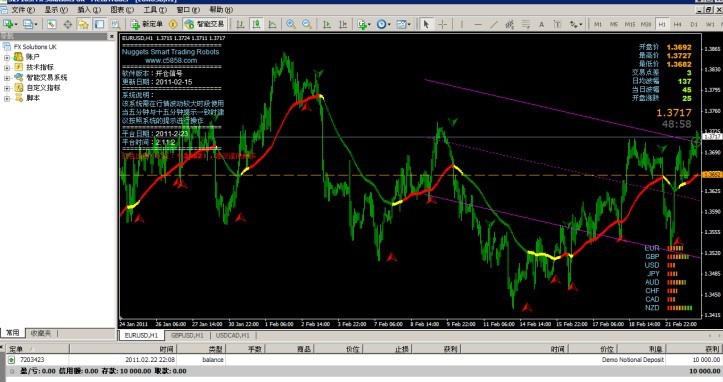Expand the 自定义指标 tree node
Screen dimensions: 723x382
(x=6, y=88)
